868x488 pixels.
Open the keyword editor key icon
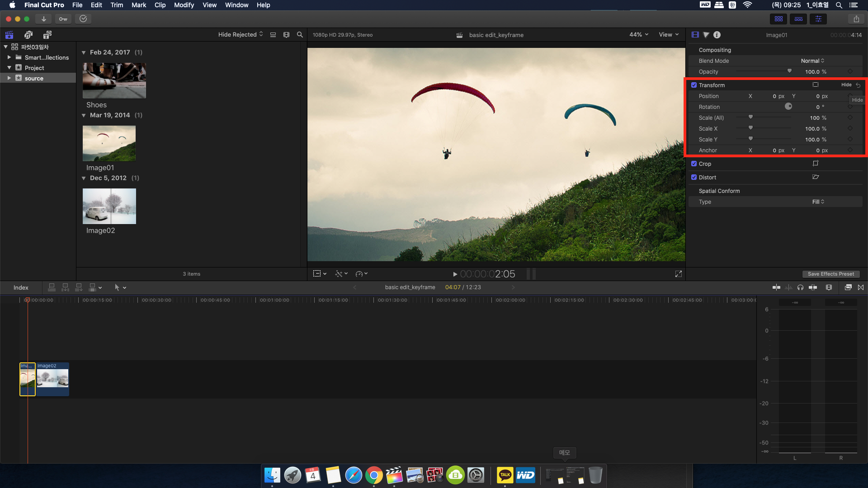(63, 19)
